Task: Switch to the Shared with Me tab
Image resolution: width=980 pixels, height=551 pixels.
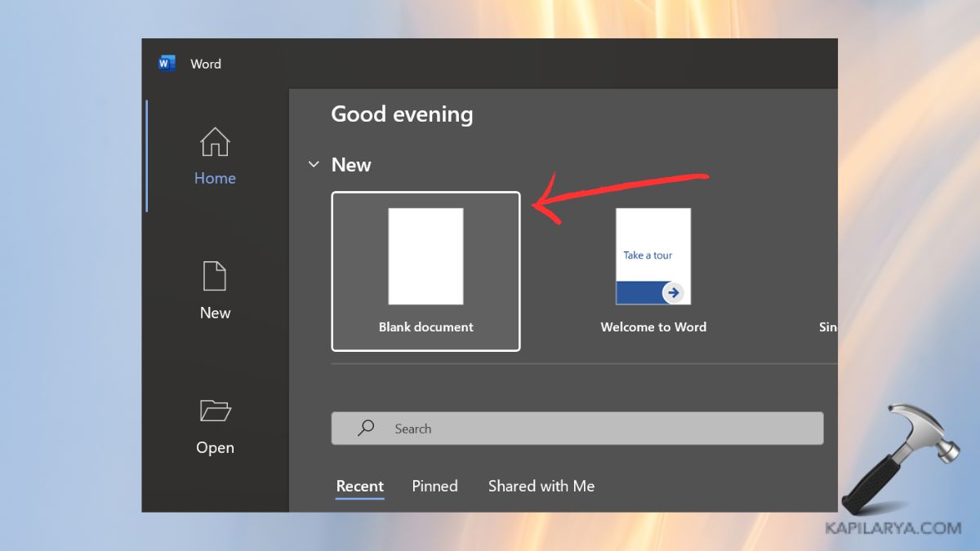Action: coord(541,487)
